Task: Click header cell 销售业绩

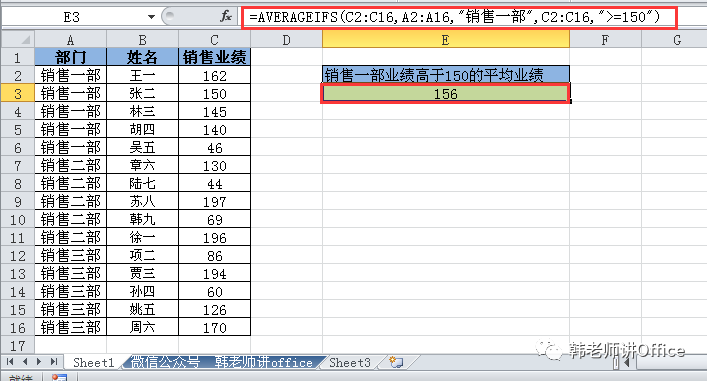Action: tap(215, 57)
